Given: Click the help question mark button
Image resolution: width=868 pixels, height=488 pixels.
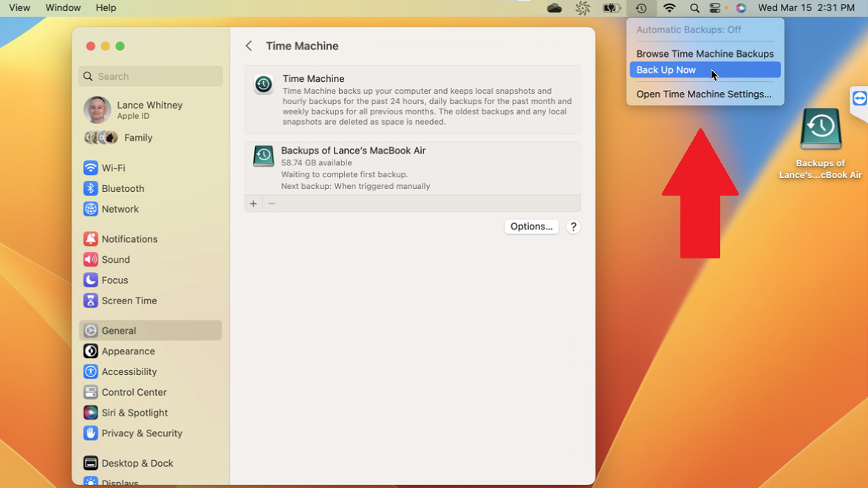Looking at the screenshot, I should (573, 227).
